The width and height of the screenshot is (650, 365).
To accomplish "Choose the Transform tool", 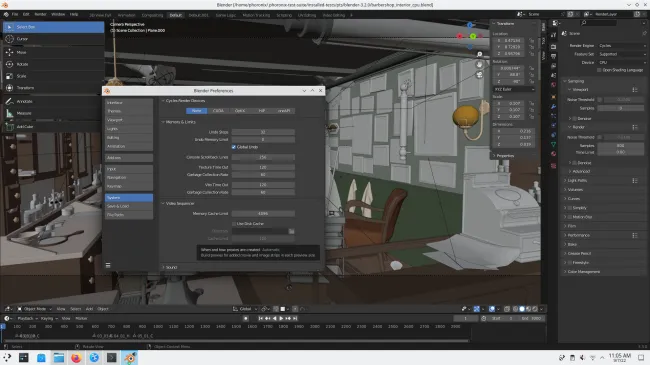I will pyautogui.click(x=53, y=88).
